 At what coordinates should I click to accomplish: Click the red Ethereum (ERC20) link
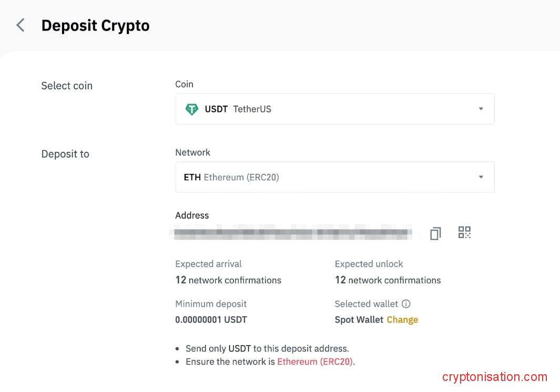[x=315, y=362]
